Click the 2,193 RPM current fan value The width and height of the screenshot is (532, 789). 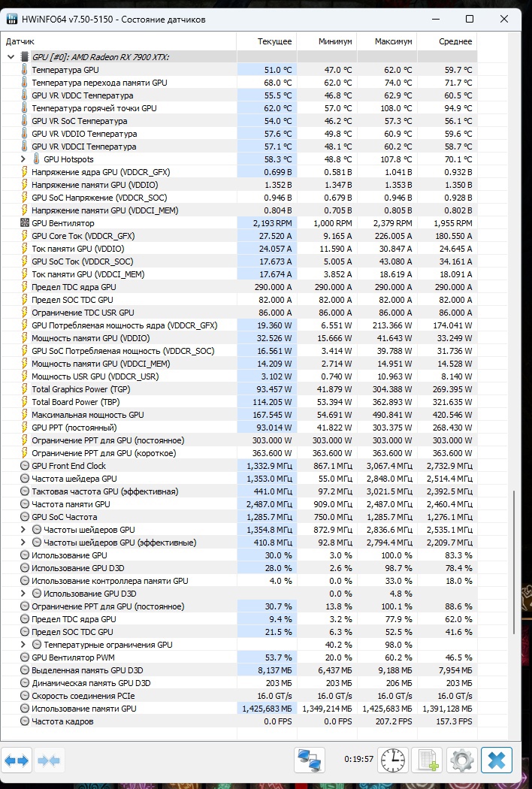(272, 223)
